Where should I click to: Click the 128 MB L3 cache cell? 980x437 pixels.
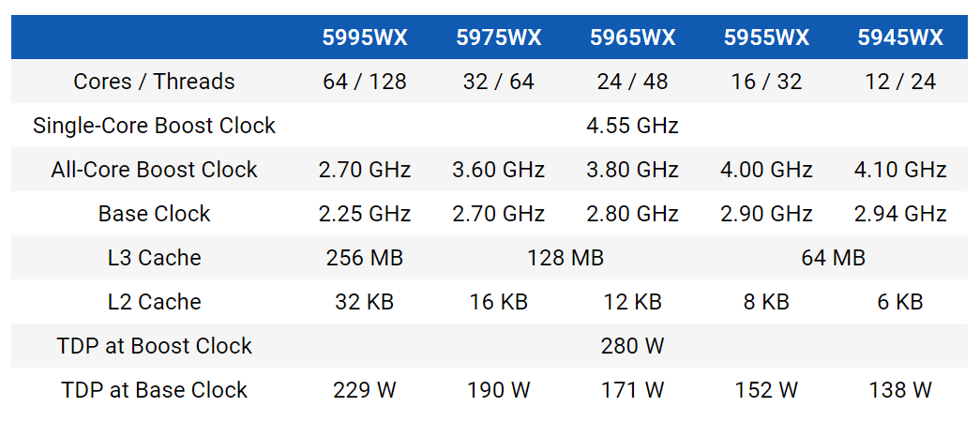click(565, 258)
